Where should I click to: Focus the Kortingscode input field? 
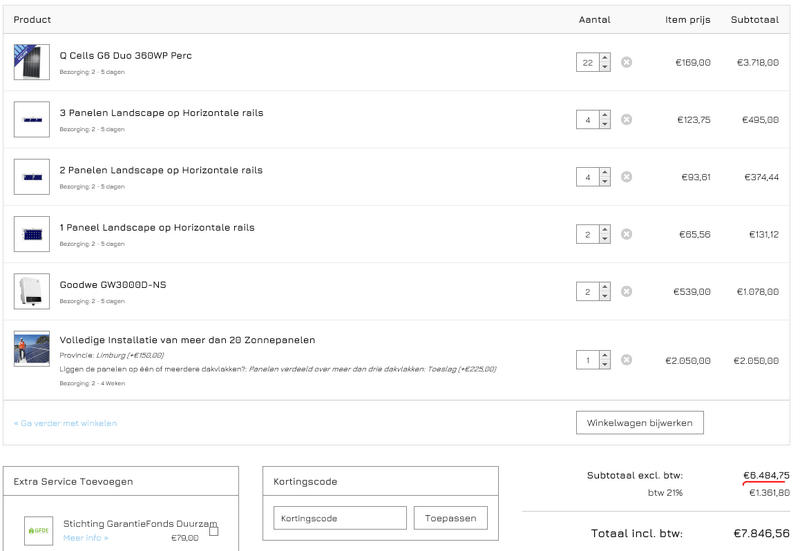[x=340, y=518]
